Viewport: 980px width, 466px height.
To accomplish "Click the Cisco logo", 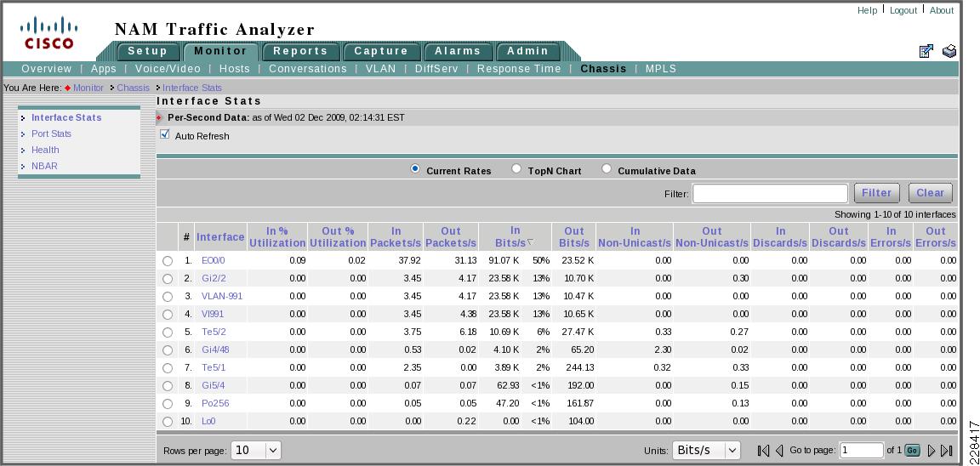I will (x=48, y=34).
